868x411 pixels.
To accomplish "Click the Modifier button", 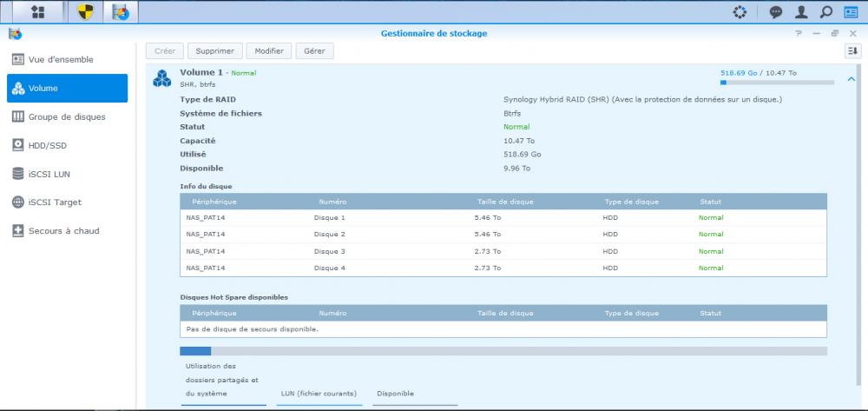I will (268, 51).
